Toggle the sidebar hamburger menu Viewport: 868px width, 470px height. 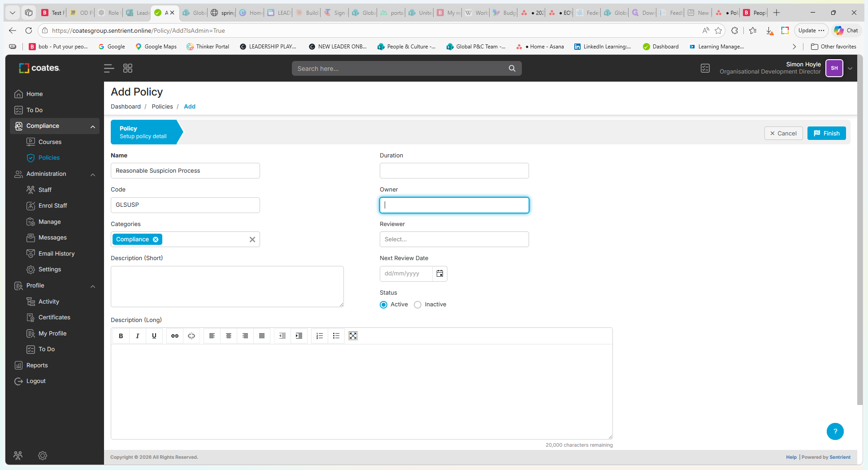(x=109, y=68)
